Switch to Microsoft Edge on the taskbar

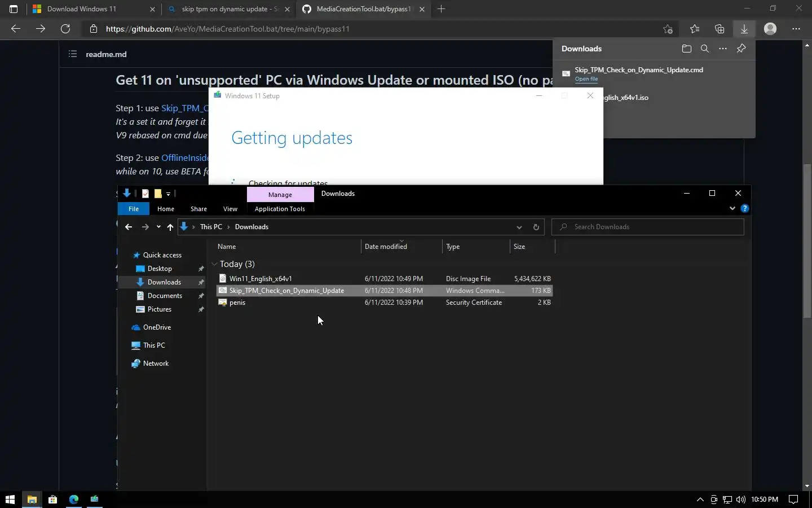tap(74, 499)
